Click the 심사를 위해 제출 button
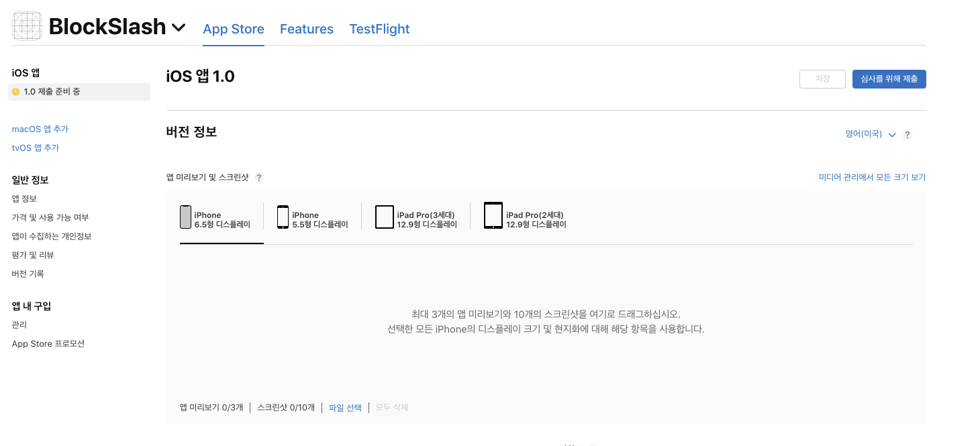The image size is (980, 446). tap(889, 79)
